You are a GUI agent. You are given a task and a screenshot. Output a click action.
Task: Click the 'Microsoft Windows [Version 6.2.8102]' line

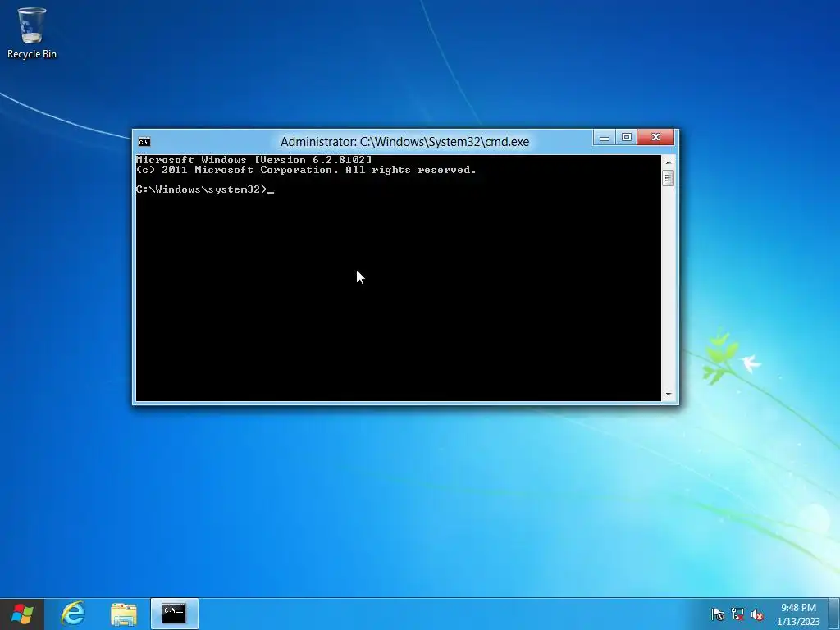[x=254, y=160]
